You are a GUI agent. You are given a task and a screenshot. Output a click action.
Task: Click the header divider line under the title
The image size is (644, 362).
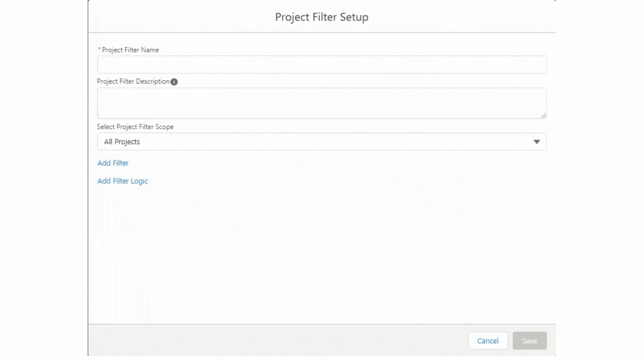322,33
